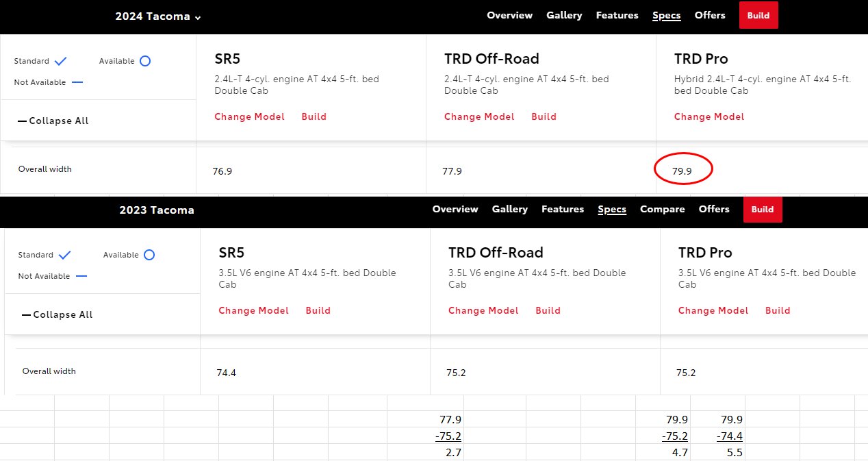Change Model for the 2024 TRD Off-Road

click(x=479, y=116)
